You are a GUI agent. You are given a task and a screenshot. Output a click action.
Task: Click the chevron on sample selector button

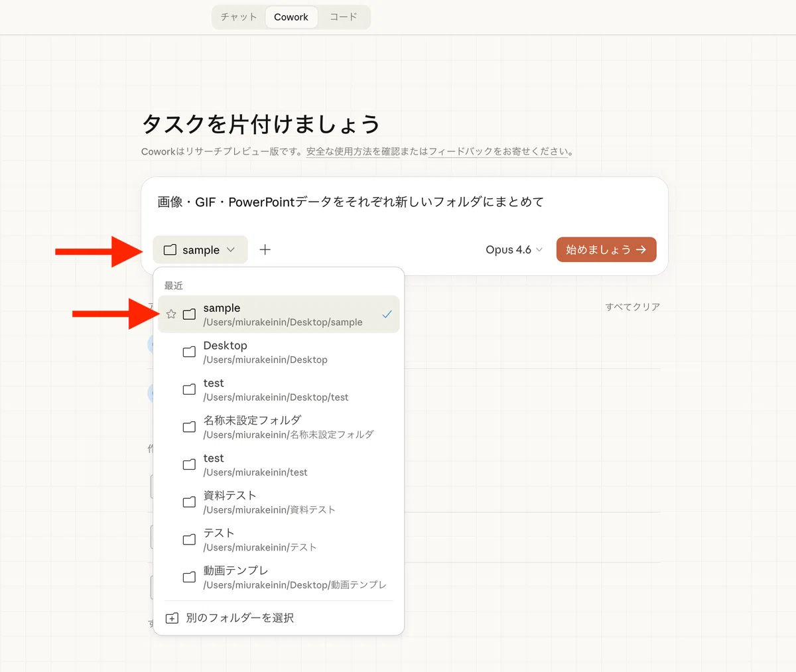(x=231, y=249)
